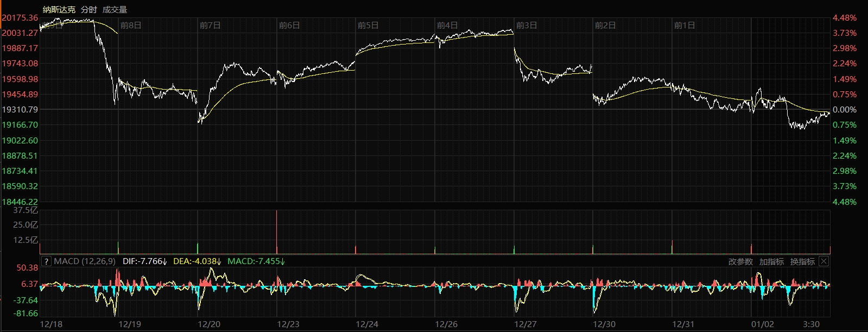The width and height of the screenshot is (868, 332).
Task: Click the yellow DEA value readout
Action: click(197, 261)
